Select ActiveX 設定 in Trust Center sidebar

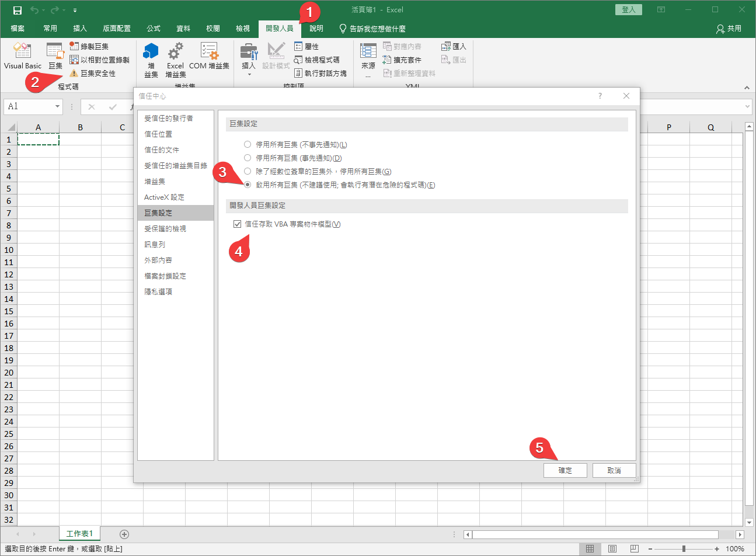(x=164, y=197)
